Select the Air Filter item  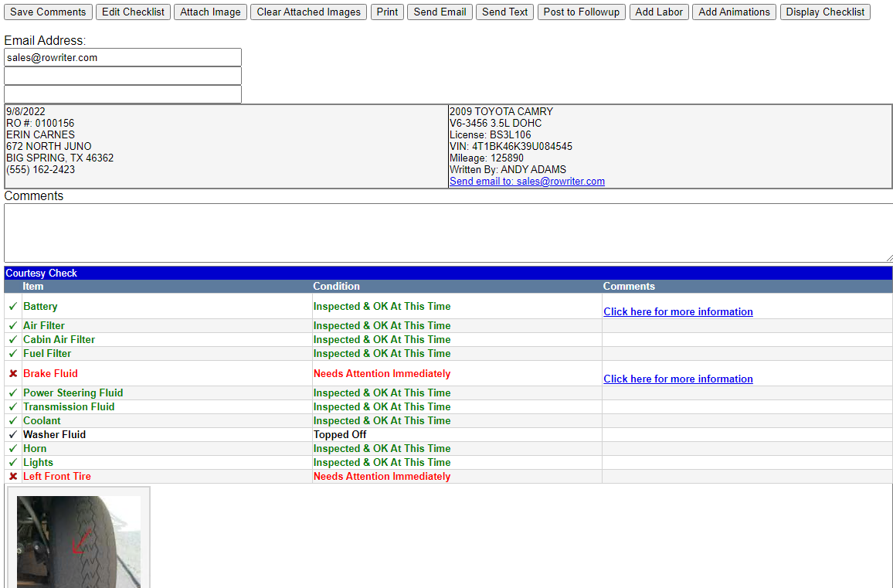(x=44, y=326)
